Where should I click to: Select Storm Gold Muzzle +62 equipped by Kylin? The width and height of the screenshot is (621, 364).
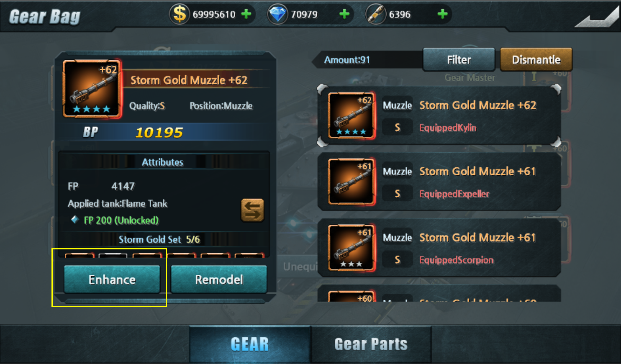pyautogui.click(x=439, y=116)
